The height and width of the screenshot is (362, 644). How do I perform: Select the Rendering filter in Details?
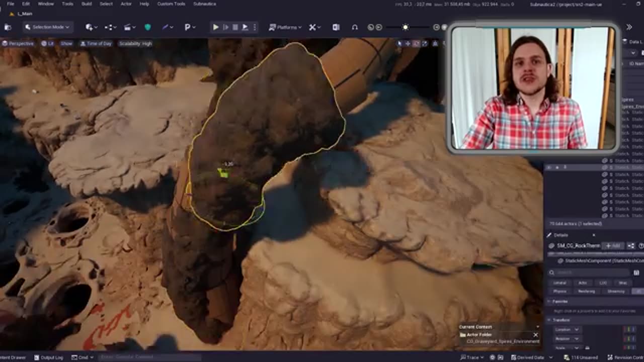click(587, 291)
